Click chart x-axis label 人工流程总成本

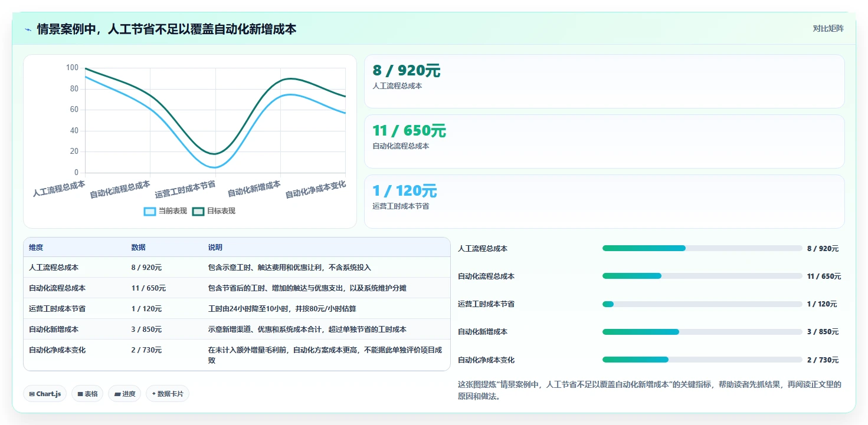59,189
